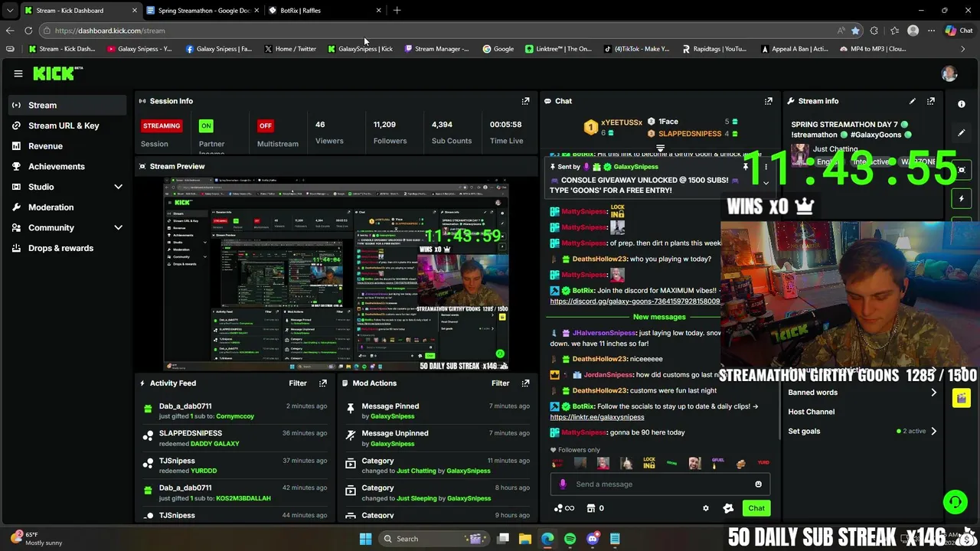Collapse pinned message with chevron

point(766,183)
